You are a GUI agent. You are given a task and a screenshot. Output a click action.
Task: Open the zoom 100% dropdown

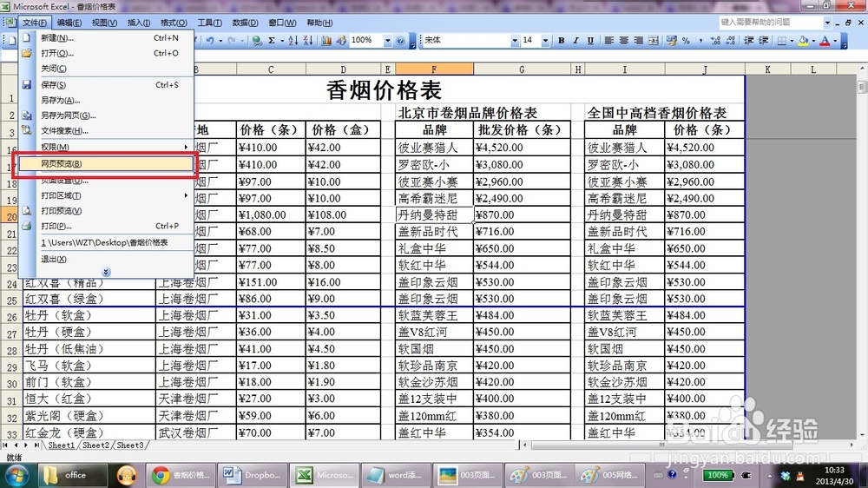pos(387,41)
